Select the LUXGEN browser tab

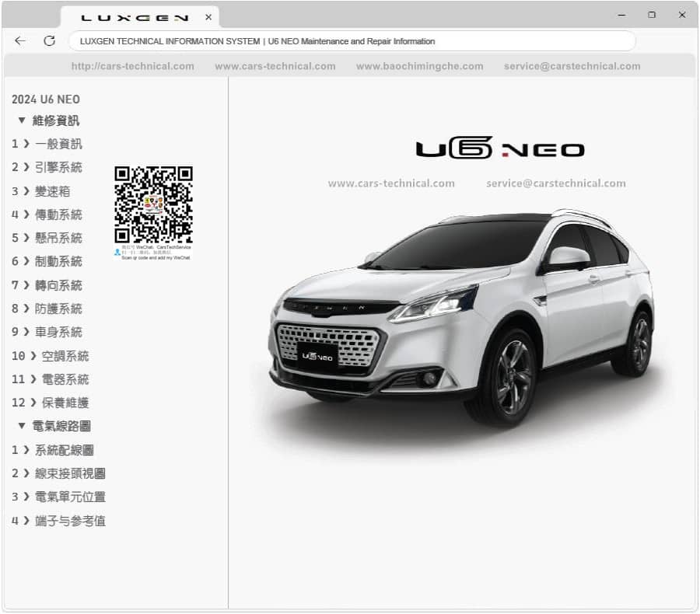(139, 17)
